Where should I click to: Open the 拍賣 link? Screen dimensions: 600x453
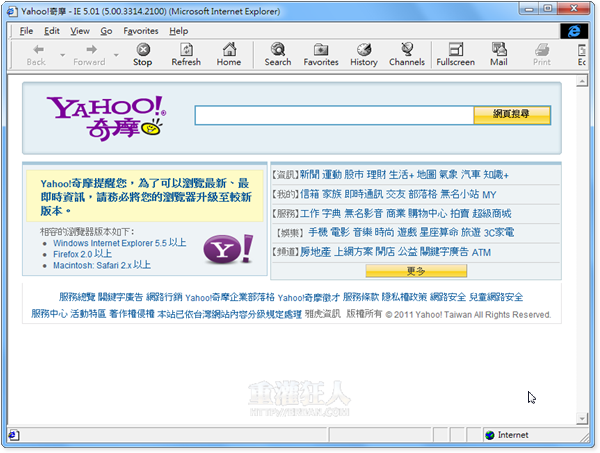pyautogui.click(x=460, y=213)
